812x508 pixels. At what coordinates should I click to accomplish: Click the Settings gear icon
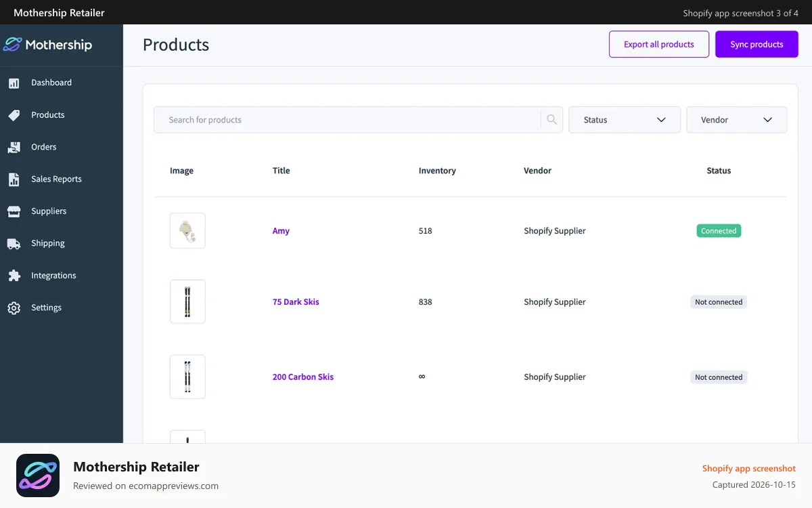[14, 308]
